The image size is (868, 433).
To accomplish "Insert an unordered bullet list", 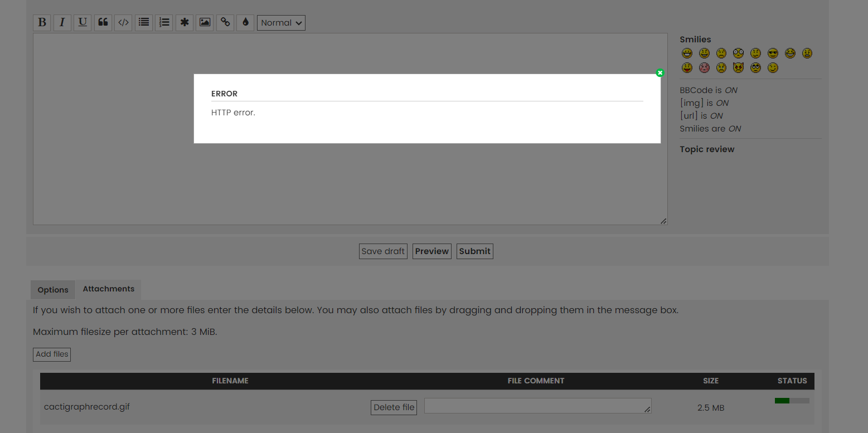I will pos(144,23).
